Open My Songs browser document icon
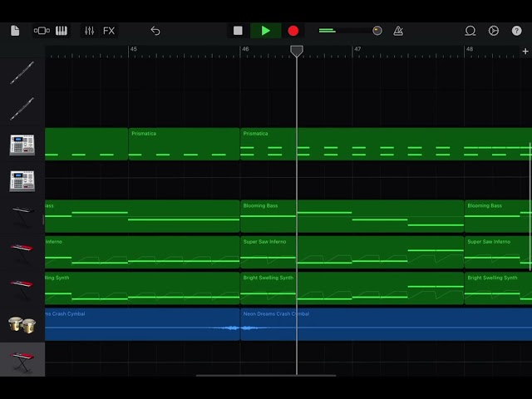 tap(15, 31)
